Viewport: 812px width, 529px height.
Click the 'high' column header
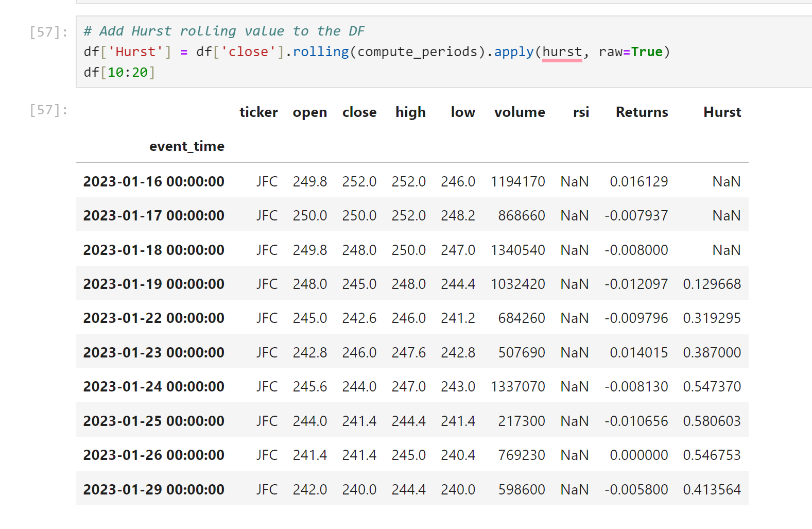410,112
